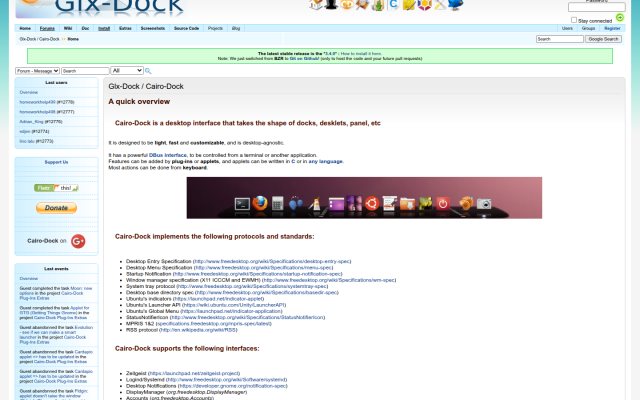Viewport: 640px width, 400px height.
Task: Go to the Users page link
Action: pos(567,29)
